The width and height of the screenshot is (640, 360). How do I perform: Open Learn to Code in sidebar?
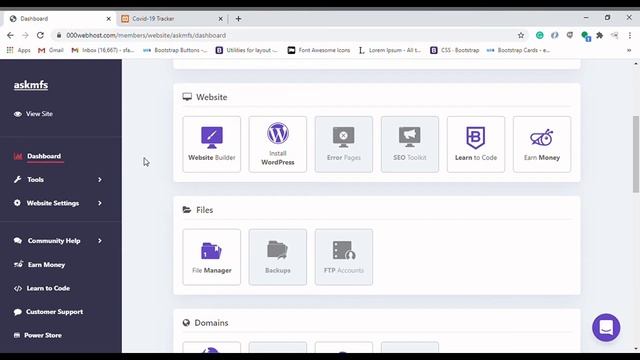pos(42,288)
